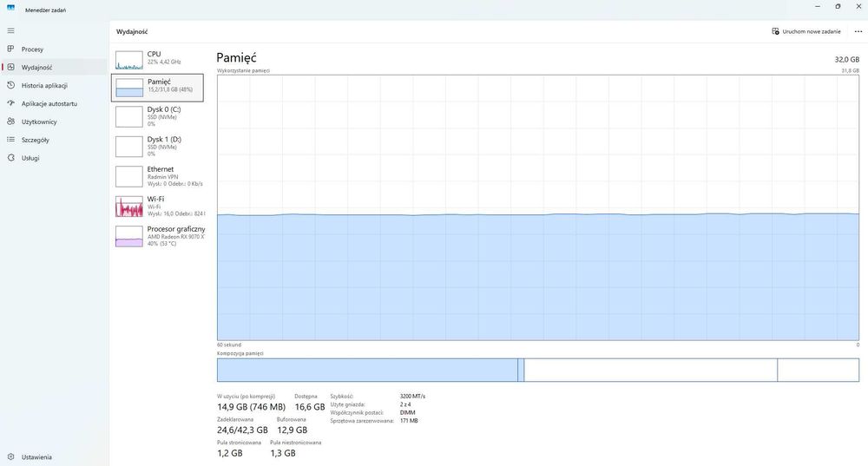This screenshot has height=466, width=868.
Task: Click the Task Manager app icon in title bar
Action: (10, 8)
